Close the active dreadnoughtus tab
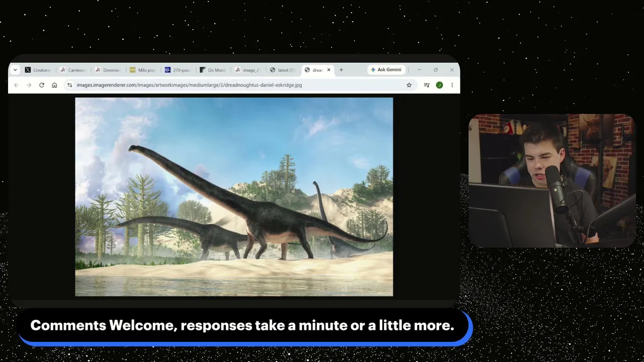644x362 pixels. click(x=329, y=70)
